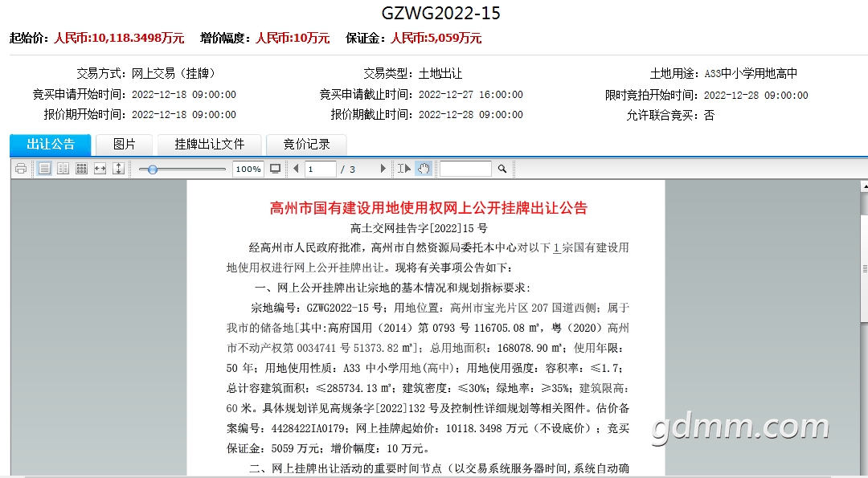Click the scrollbar up arrow
Screen dimensions: 868x478
click(865, 187)
